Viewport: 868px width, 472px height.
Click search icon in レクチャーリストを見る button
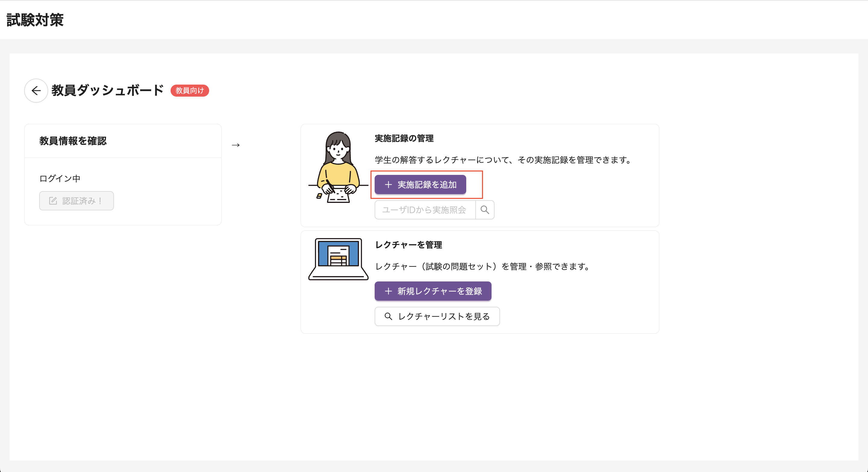[x=388, y=316]
